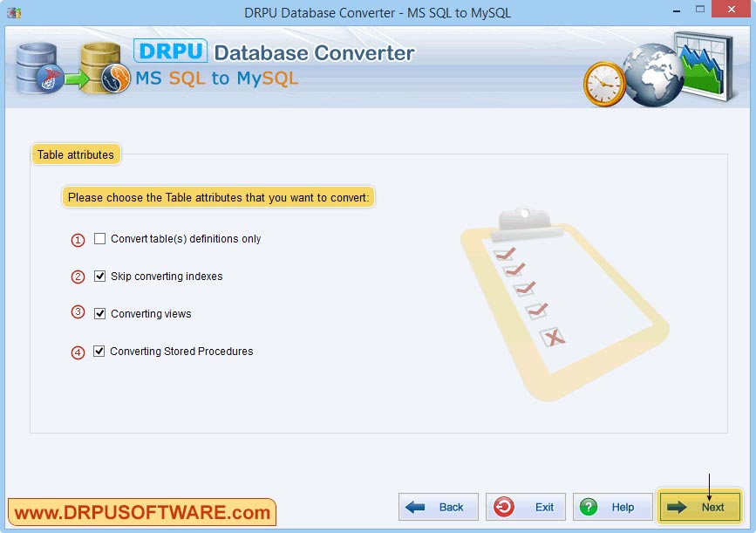756x533 pixels.
Task: Click the numbered circle 3 beside Converting views
Action: [79, 313]
